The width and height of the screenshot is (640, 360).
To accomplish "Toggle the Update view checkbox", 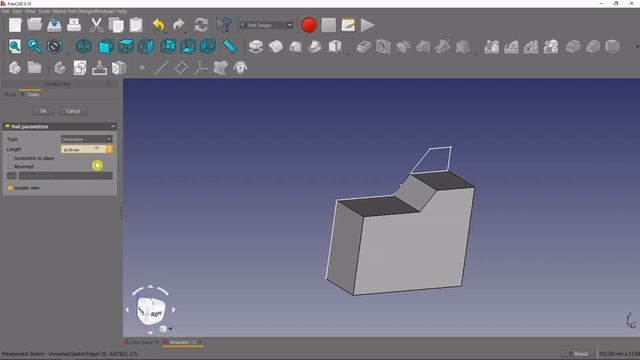I will 10,188.
